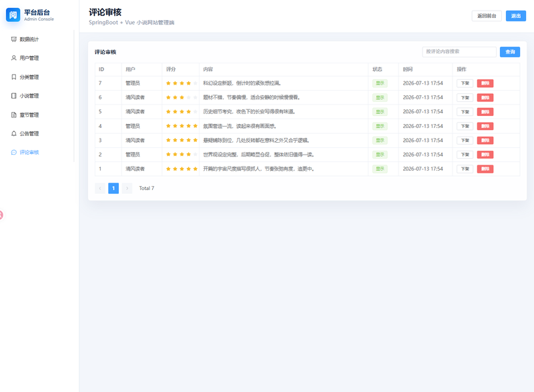
Task: Click star rating of comment ID 1
Action: [x=182, y=169]
